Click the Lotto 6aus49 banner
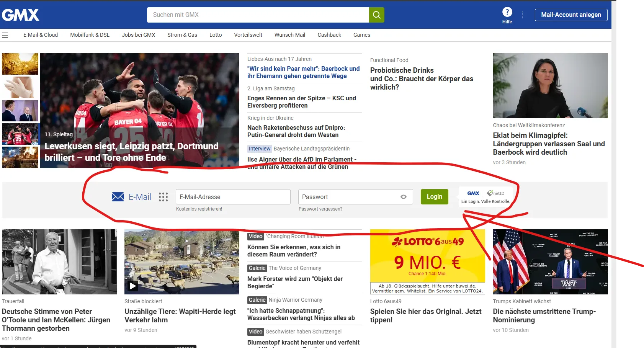 428,262
